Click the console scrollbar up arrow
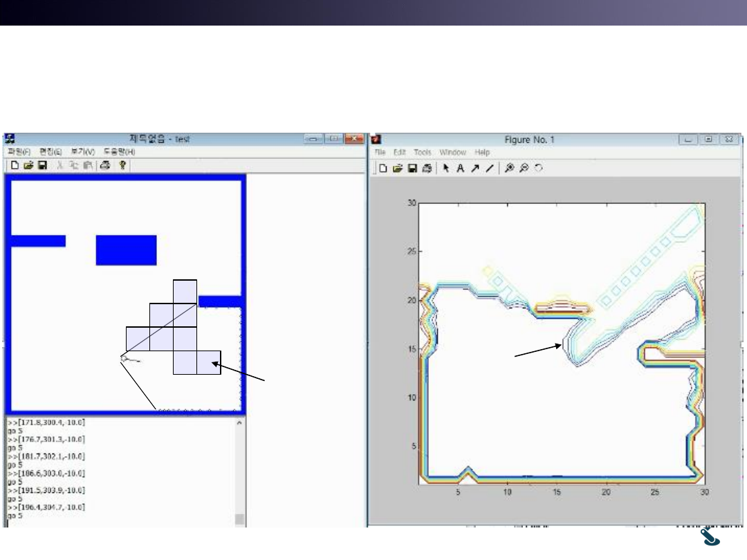Image resolution: width=747 pixels, height=560 pixels. (x=239, y=422)
